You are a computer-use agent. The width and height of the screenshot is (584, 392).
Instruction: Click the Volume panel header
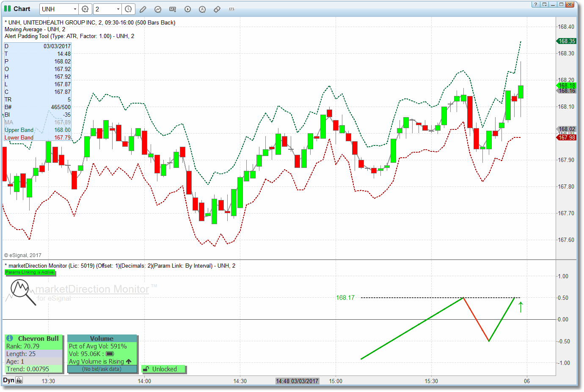pyautogui.click(x=102, y=338)
